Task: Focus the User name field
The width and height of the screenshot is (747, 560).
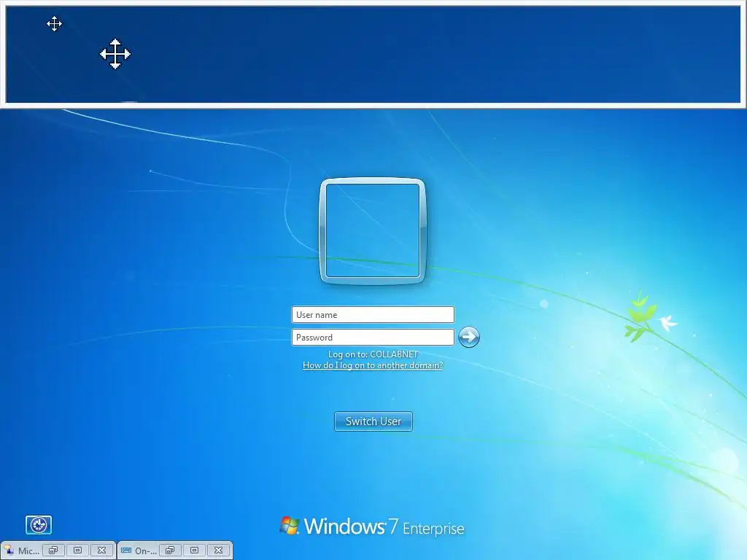Action: click(373, 315)
